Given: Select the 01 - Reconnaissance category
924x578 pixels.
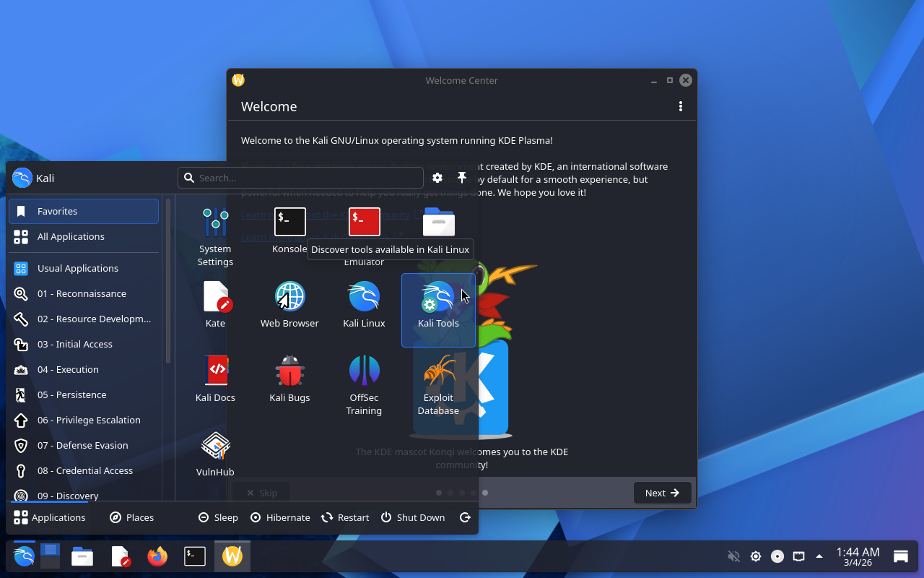Looking at the screenshot, I should [x=83, y=293].
